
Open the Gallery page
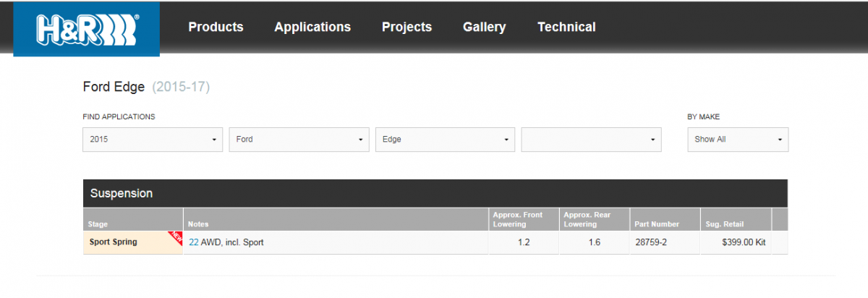pos(484,27)
